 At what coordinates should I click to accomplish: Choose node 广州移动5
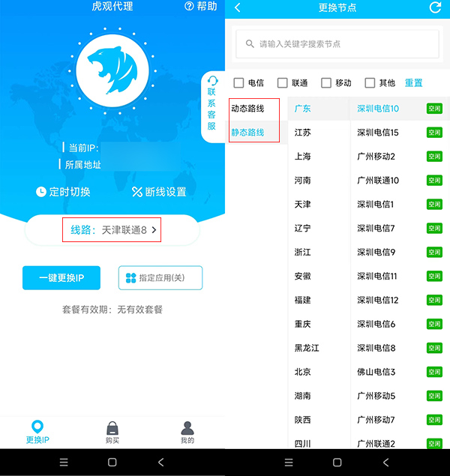376,396
